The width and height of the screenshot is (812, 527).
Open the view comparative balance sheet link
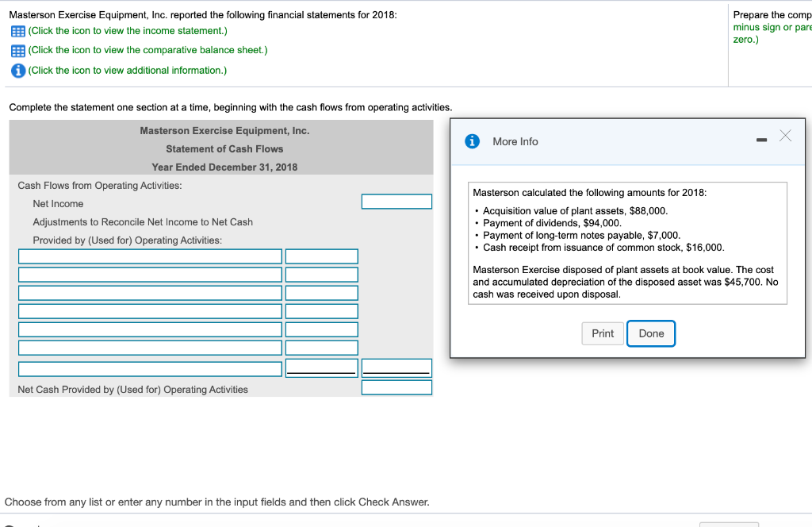(147, 50)
